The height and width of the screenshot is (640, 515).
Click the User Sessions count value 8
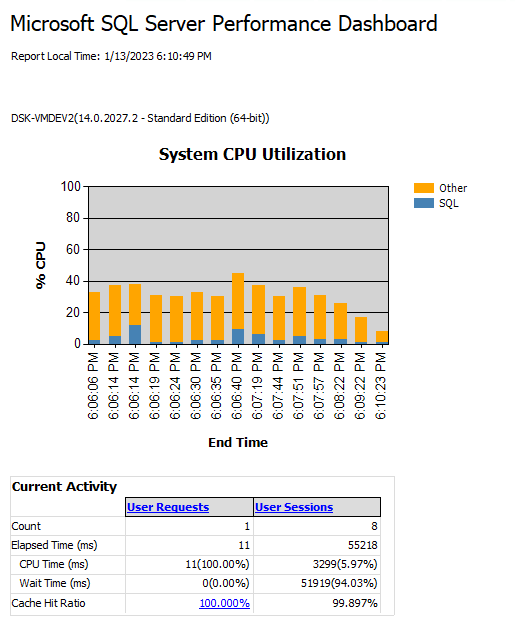pos(374,526)
